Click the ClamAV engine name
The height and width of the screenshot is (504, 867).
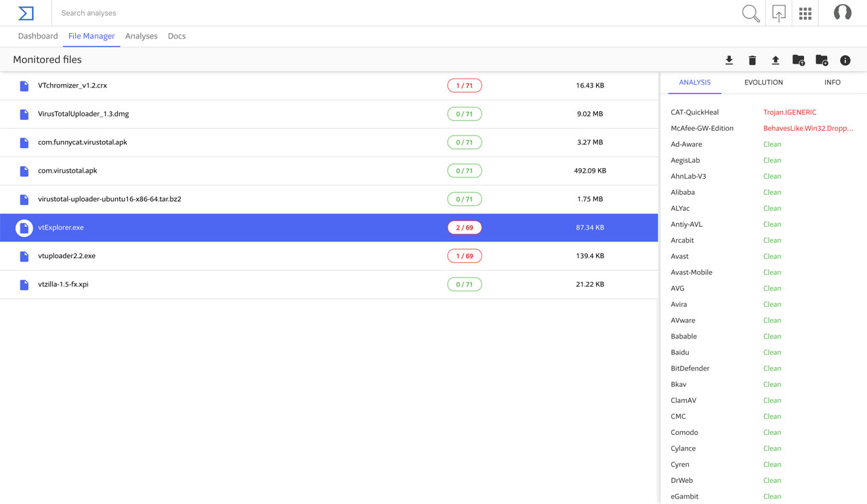pyautogui.click(x=683, y=400)
